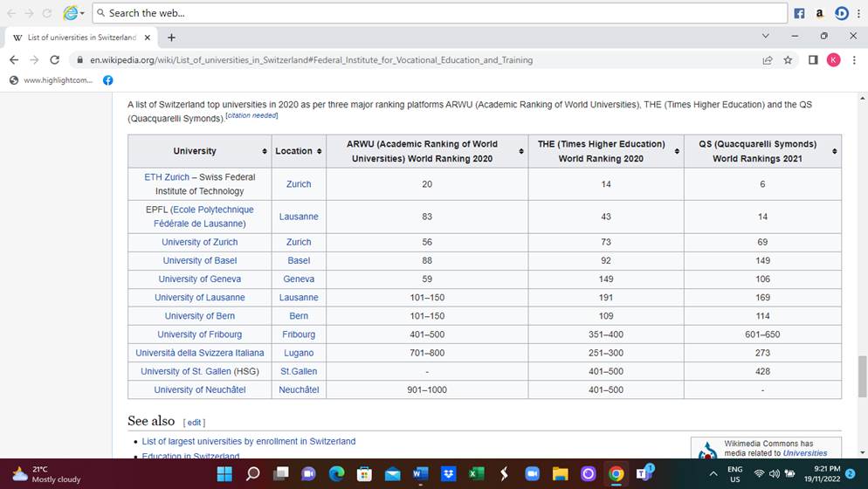
Task: Open ENG US language switcher
Action: [735, 474]
